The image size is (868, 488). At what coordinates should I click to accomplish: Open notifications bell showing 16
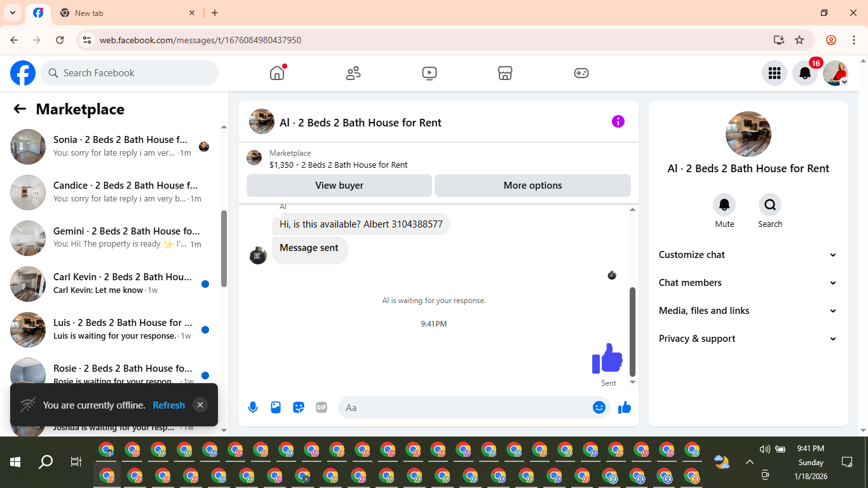(x=804, y=73)
